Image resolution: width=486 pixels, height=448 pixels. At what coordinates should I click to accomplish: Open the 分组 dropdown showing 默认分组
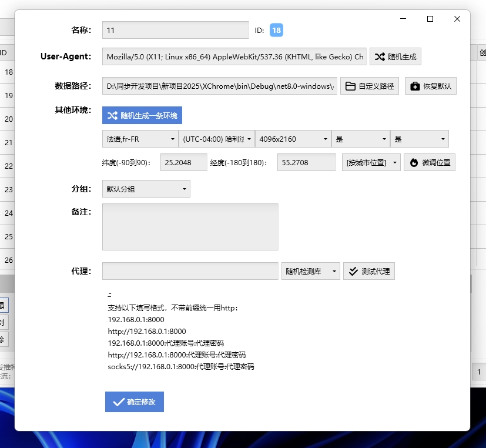[x=147, y=189]
